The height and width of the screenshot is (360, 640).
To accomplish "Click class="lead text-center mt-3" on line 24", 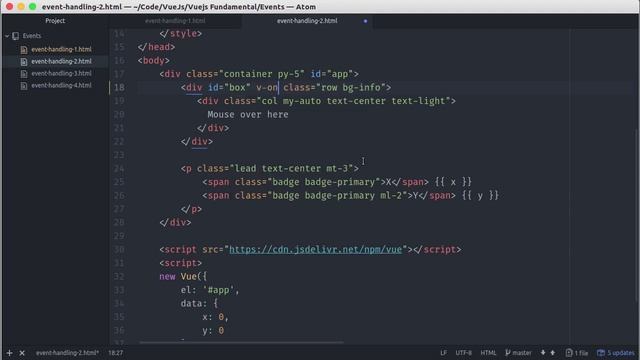I will point(275,169).
